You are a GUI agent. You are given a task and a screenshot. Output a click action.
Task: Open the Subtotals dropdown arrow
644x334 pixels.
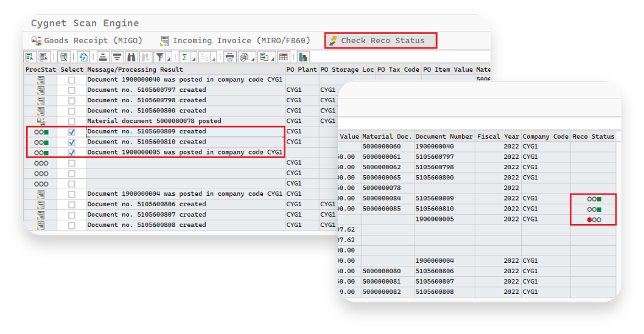214,59
